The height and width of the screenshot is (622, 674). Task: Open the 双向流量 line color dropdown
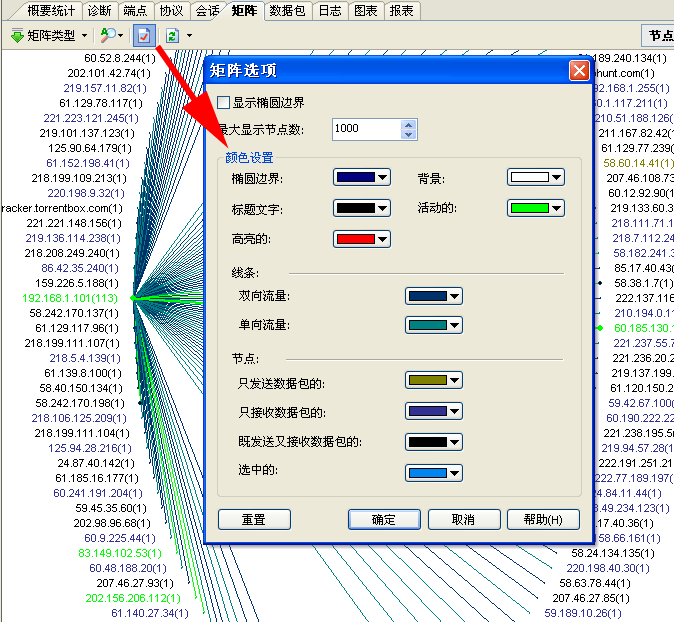[434, 296]
